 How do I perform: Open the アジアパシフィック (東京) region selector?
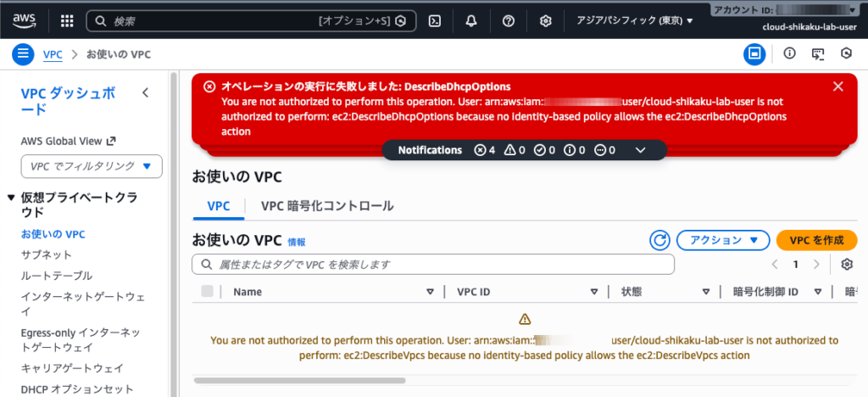(634, 21)
